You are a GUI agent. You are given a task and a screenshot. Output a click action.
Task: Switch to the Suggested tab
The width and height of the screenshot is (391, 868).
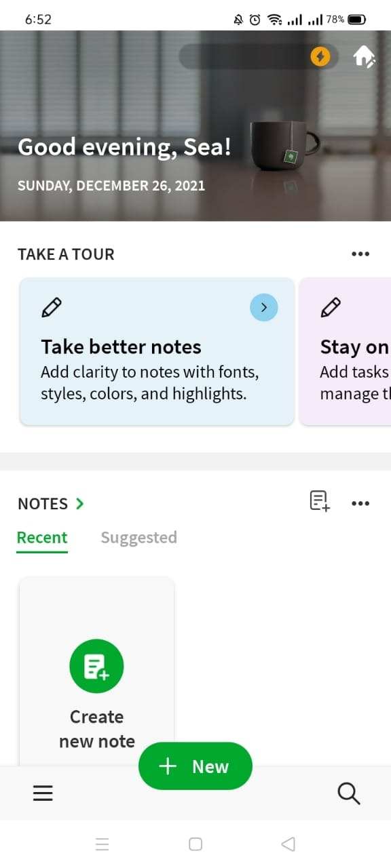coord(138,538)
